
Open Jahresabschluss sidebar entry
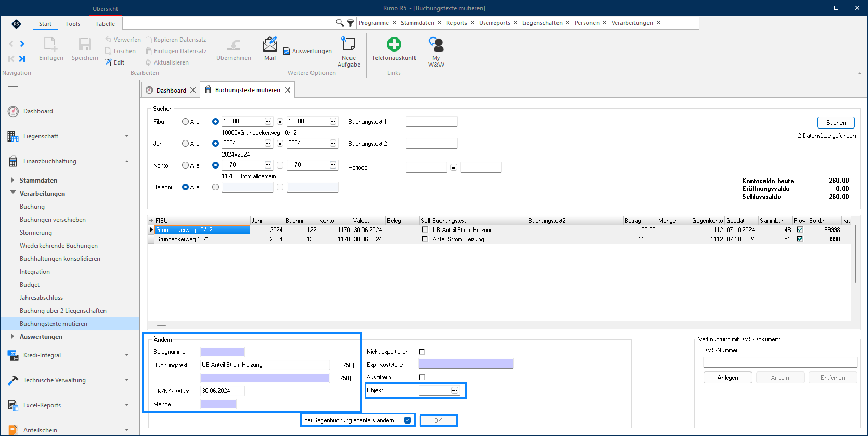point(41,298)
